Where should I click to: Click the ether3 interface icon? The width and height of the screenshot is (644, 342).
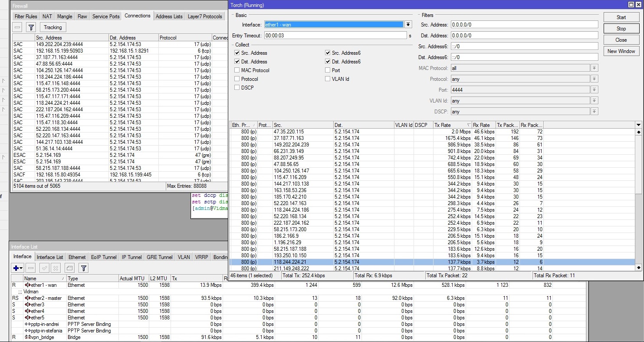coord(27,305)
